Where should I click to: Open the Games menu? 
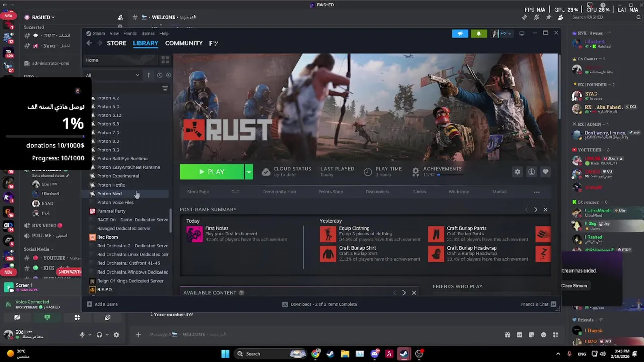148,34
